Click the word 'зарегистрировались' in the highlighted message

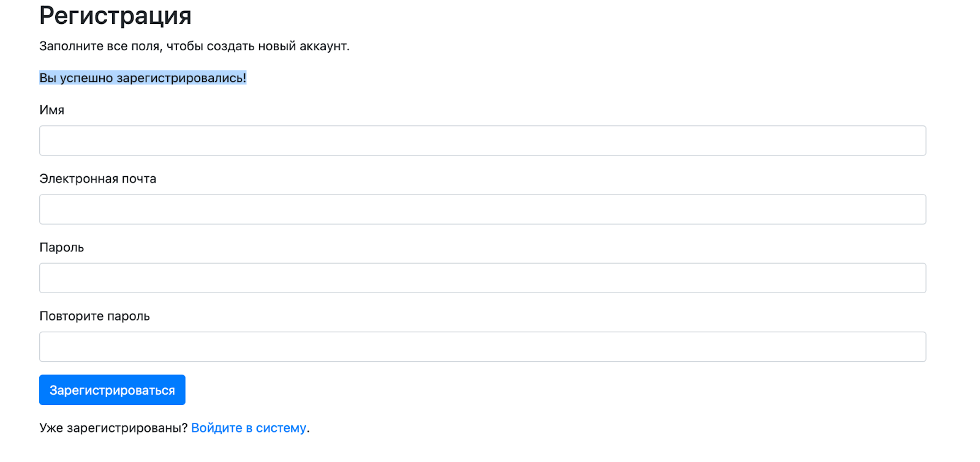pos(179,78)
